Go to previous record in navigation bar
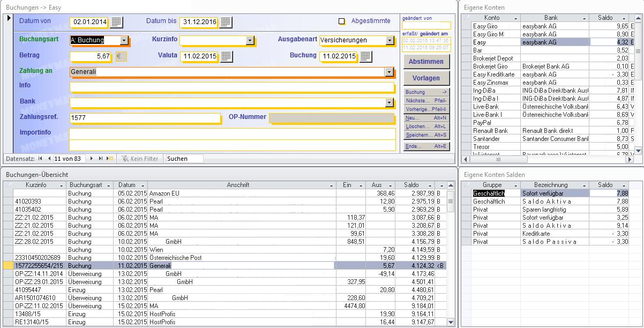This screenshot has width=644, height=328. point(49,159)
